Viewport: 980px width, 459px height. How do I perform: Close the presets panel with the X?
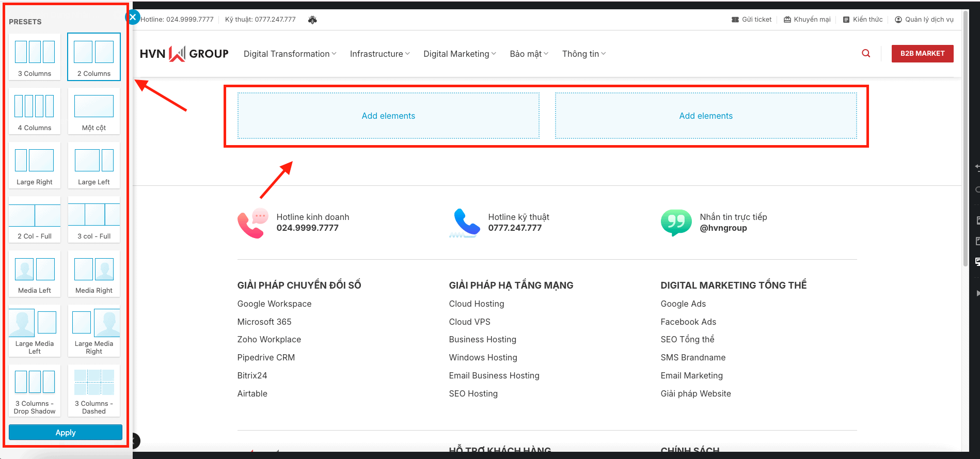click(x=133, y=17)
